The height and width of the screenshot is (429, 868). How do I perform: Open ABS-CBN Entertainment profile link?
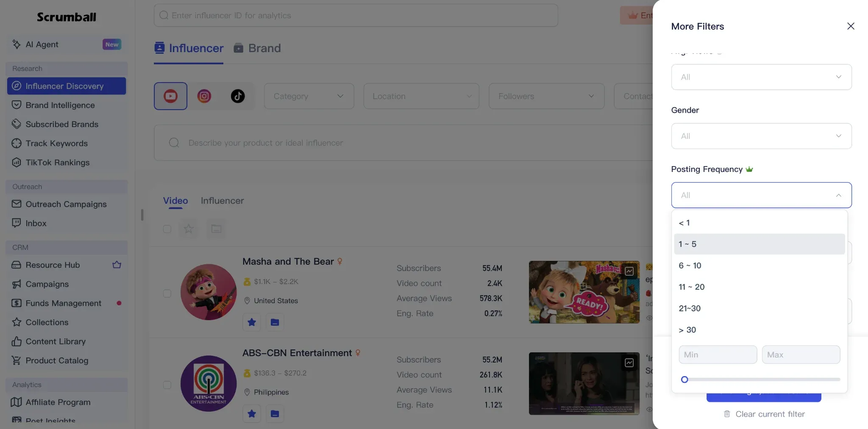point(297,353)
